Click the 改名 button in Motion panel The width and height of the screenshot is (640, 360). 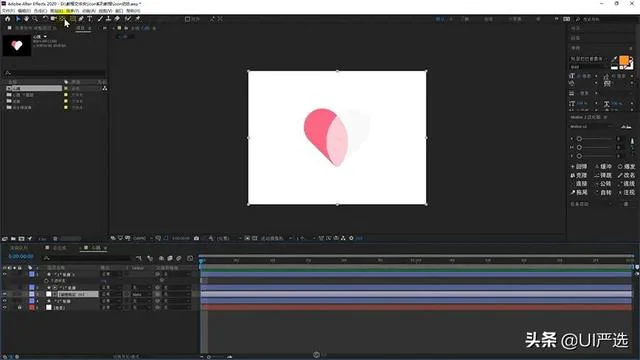coord(627,175)
